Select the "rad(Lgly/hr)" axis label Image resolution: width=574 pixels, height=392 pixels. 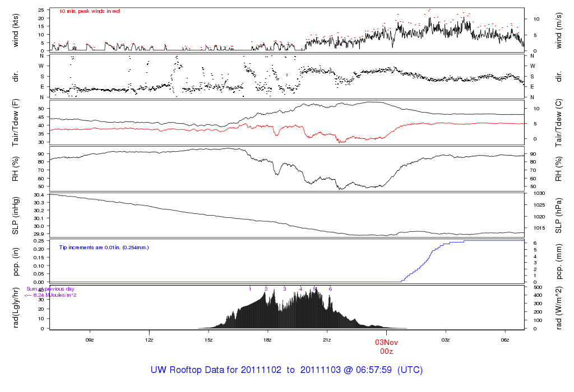pos(15,307)
